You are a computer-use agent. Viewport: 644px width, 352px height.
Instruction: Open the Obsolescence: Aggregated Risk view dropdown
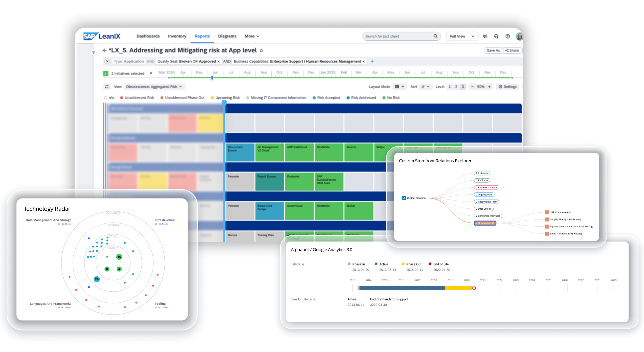coord(154,87)
